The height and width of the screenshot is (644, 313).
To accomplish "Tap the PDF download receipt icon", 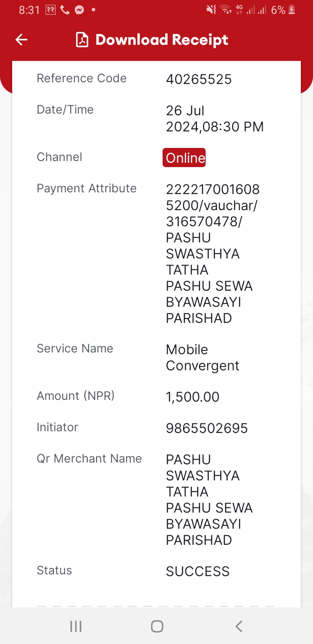I will pyautogui.click(x=82, y=40).
